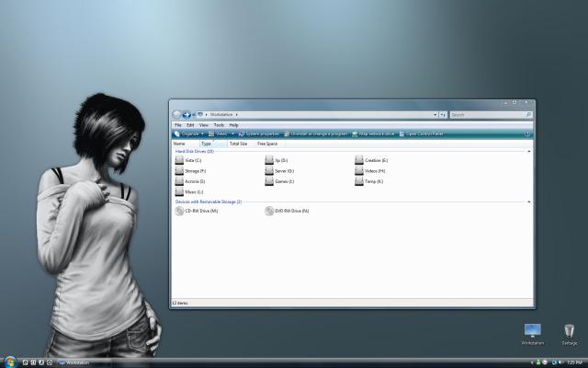Select the Games (J:) drive icon

[x=269, y=181]
